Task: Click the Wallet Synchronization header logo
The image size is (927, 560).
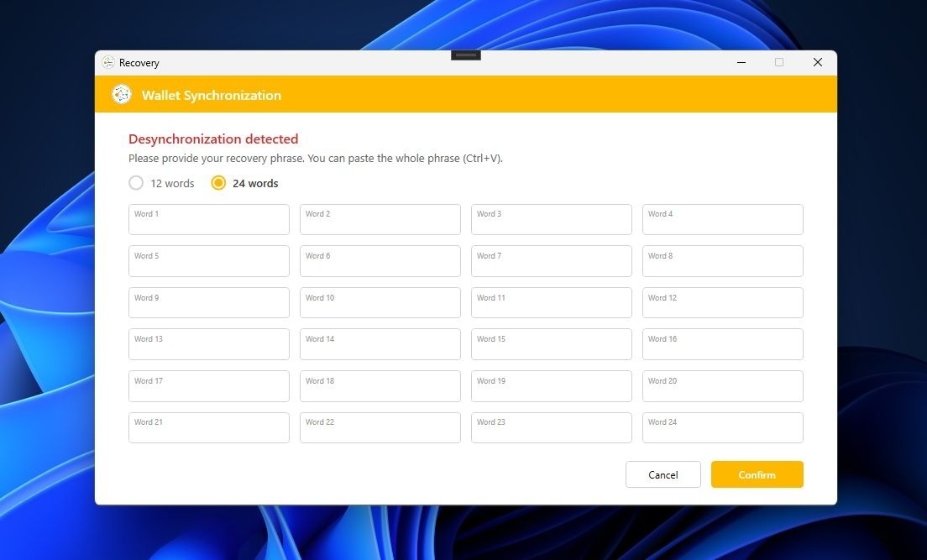Action: 121,95
